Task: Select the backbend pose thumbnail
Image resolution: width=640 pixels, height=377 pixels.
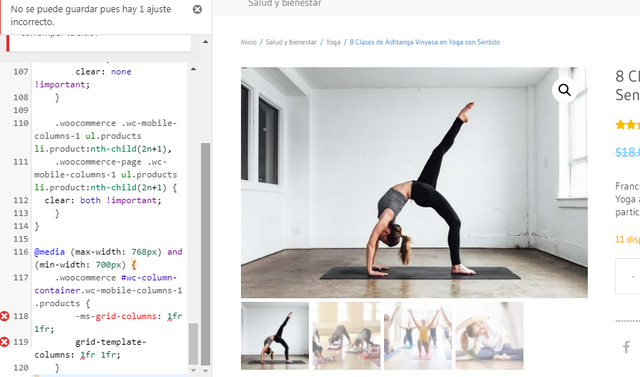Action: (x=275, y=336)
